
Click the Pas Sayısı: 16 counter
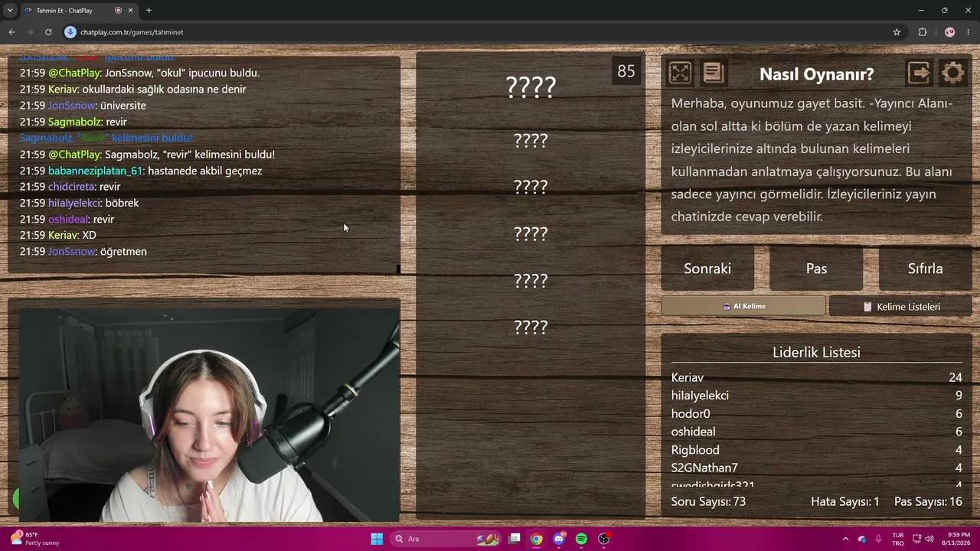coord(928,501)
